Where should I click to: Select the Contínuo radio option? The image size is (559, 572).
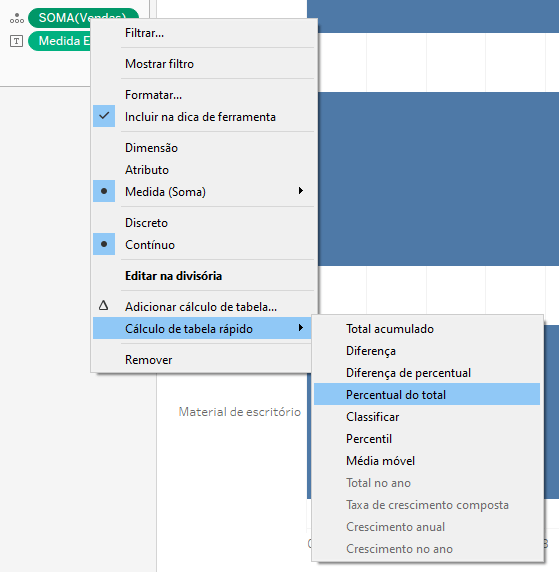point(150,245)
